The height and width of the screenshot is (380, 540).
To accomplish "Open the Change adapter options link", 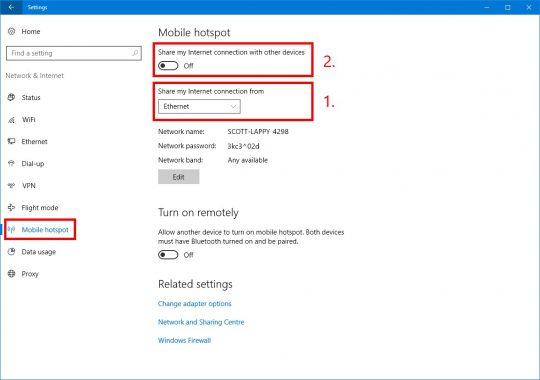I will (x=195, y=304).
